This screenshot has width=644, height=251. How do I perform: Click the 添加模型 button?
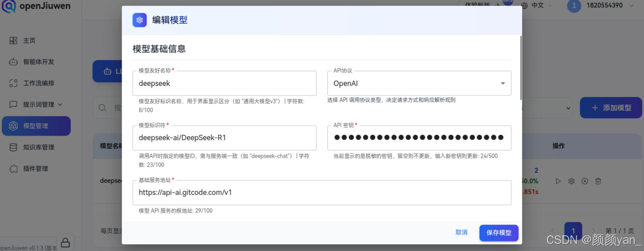click(x=611, y=108)
